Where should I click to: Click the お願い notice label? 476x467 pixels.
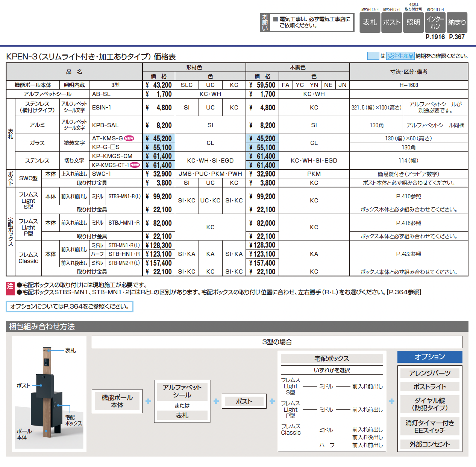265,23
